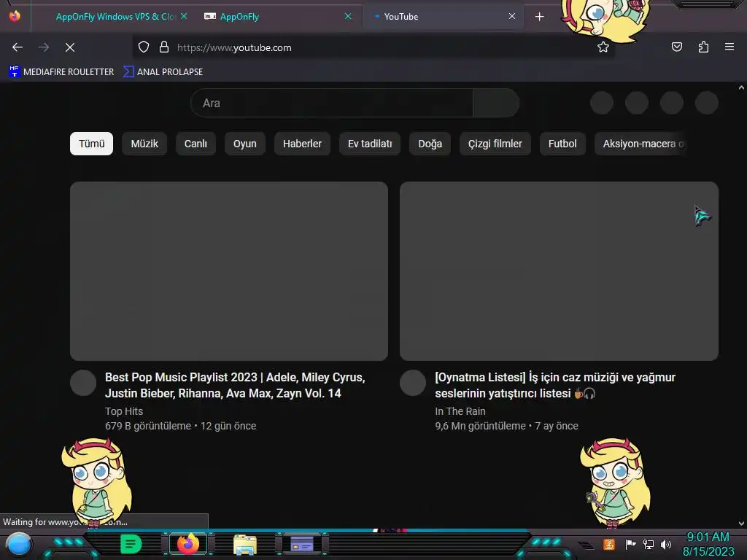Filter videos by Haberler chip

pos(302,144)
